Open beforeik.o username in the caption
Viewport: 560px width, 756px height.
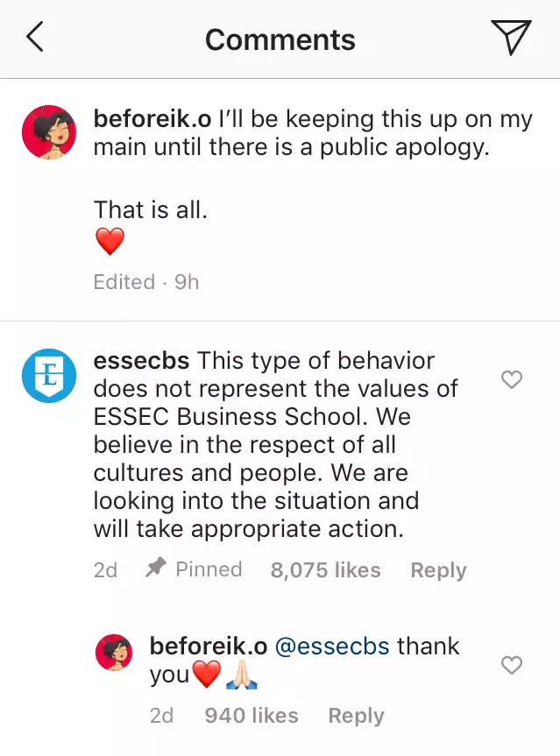coord(152,120)
